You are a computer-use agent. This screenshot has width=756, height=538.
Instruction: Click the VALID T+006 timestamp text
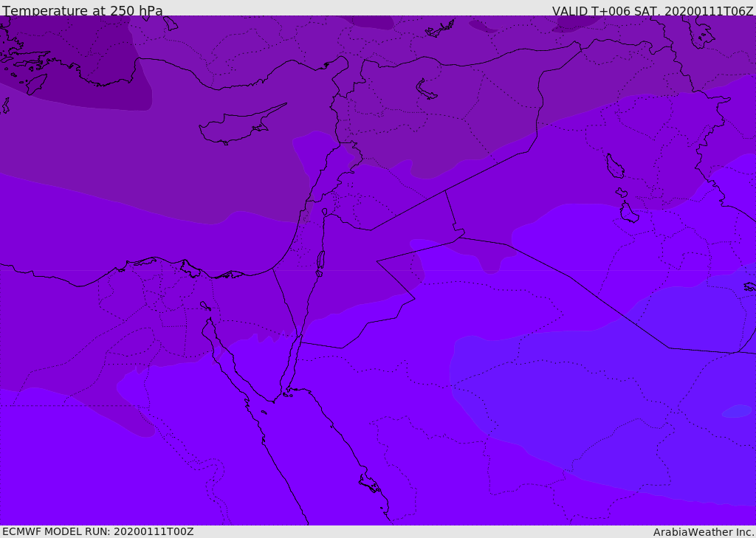pyautogui.click(x=653, y=11)
